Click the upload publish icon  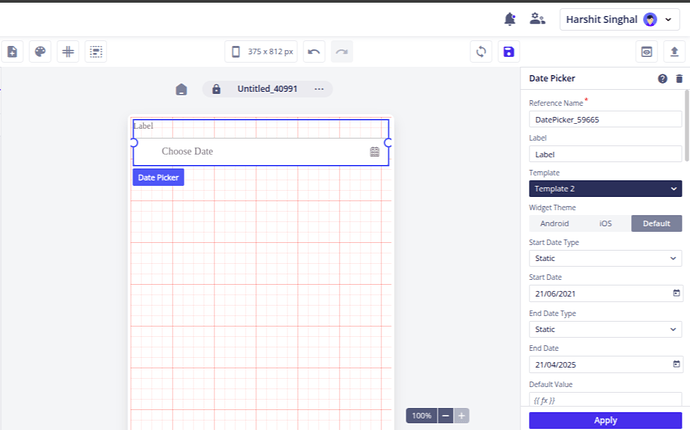tap(674, 52)
